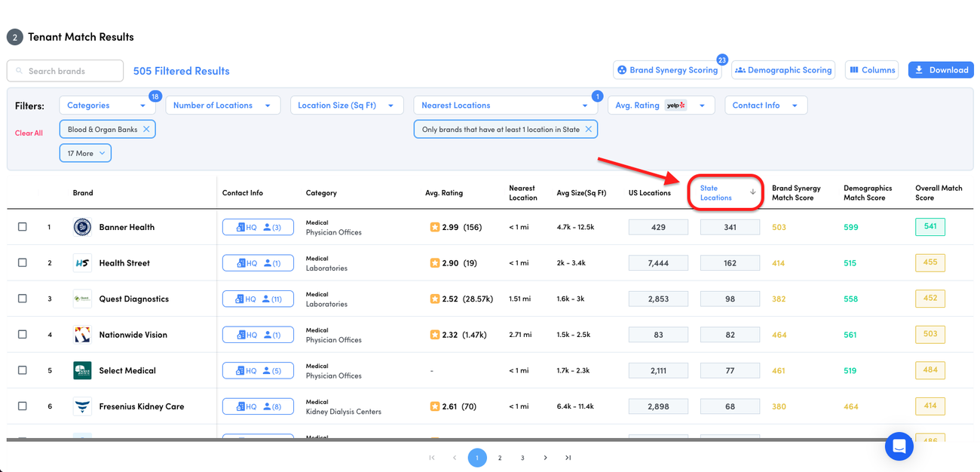
Task: Open the Location Size (Sq Ft) dropdown
Action: tap(346, 106)
